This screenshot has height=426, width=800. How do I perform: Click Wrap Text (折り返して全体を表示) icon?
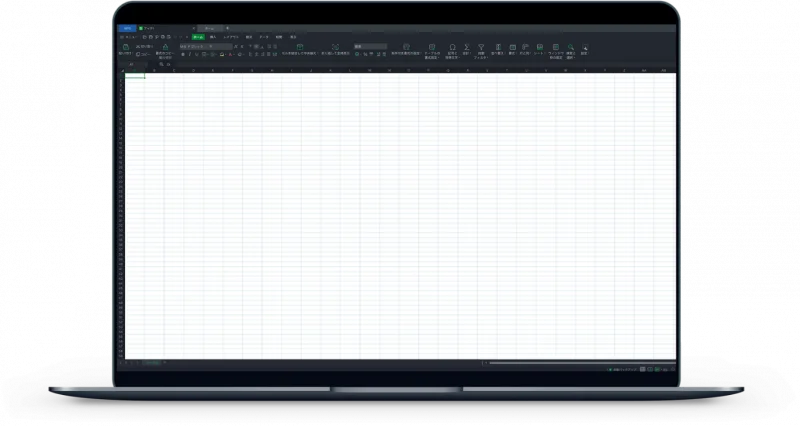pos(335,46)
